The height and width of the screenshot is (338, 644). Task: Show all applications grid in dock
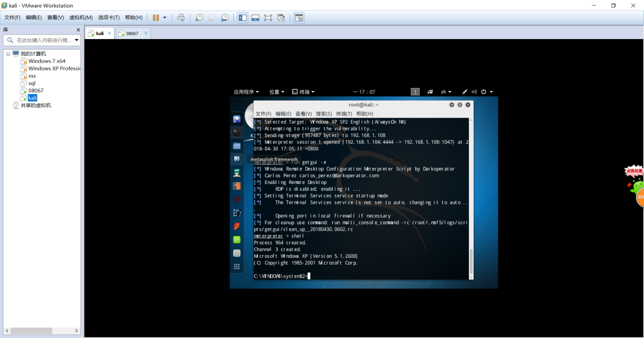[237, 267]
